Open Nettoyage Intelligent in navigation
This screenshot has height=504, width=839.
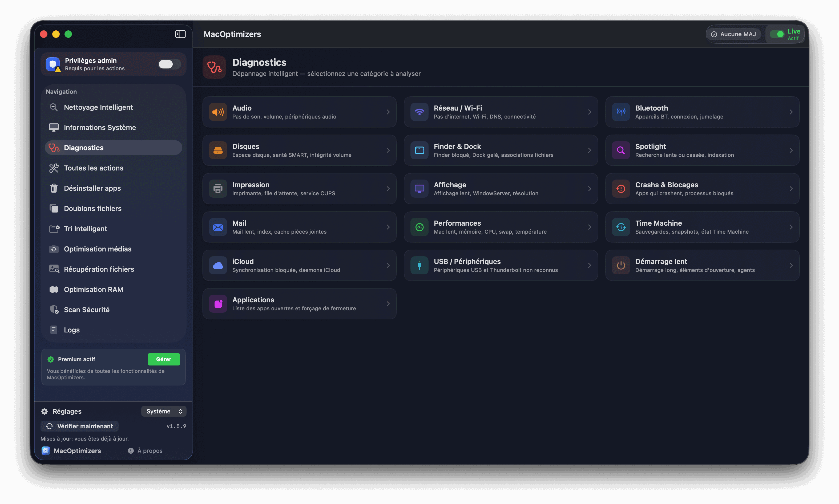(98, 107)
